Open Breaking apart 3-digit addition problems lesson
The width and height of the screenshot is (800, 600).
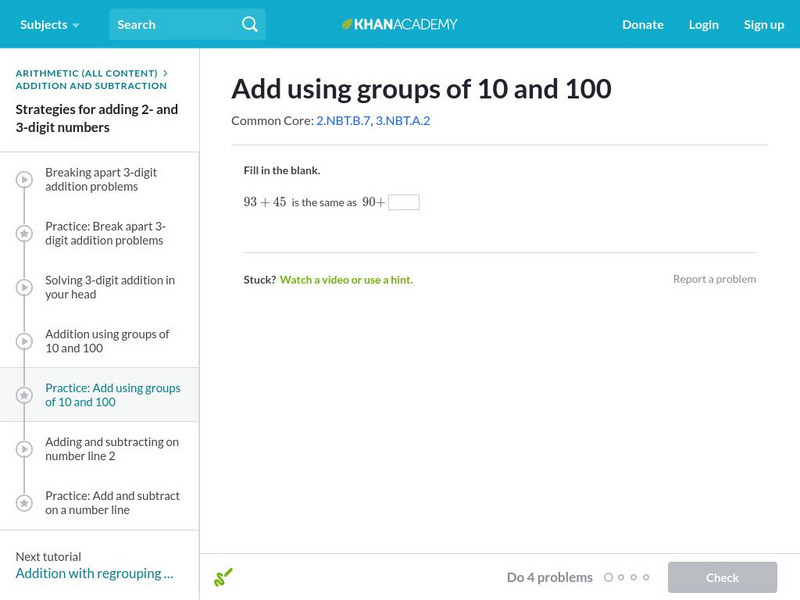pos(101,180)
